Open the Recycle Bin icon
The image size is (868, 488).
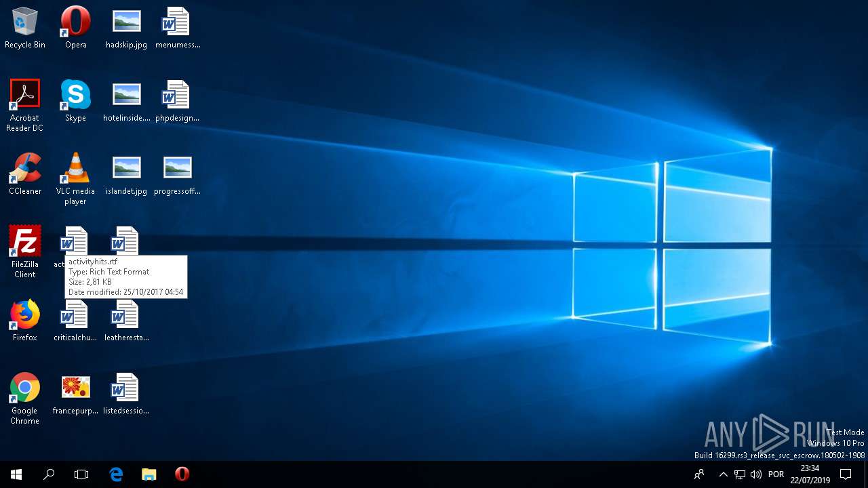(25, 28)
